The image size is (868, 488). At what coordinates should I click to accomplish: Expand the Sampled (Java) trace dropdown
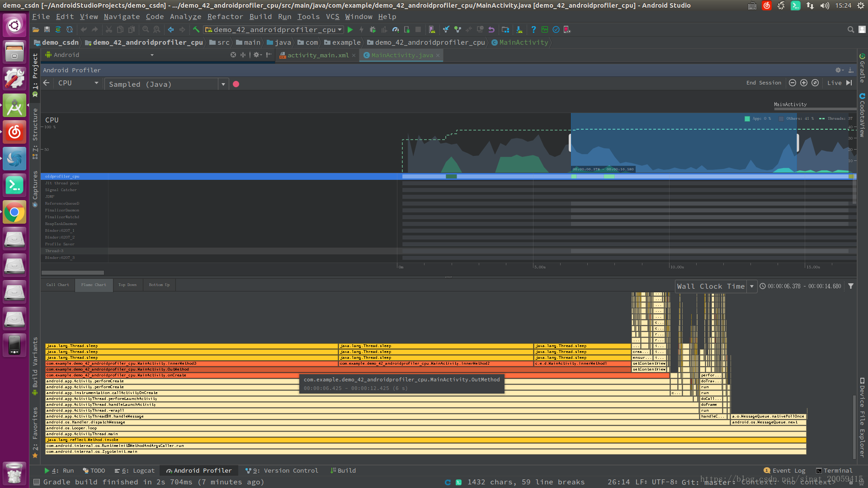click(x=223, y=84)
